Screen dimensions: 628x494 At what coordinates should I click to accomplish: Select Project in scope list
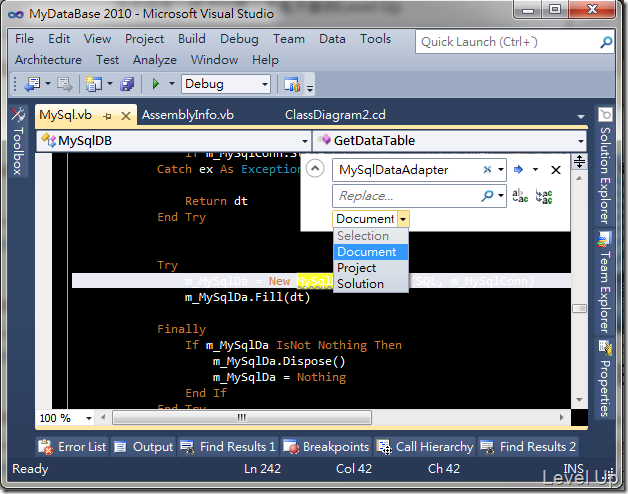[x=371, y=268]
